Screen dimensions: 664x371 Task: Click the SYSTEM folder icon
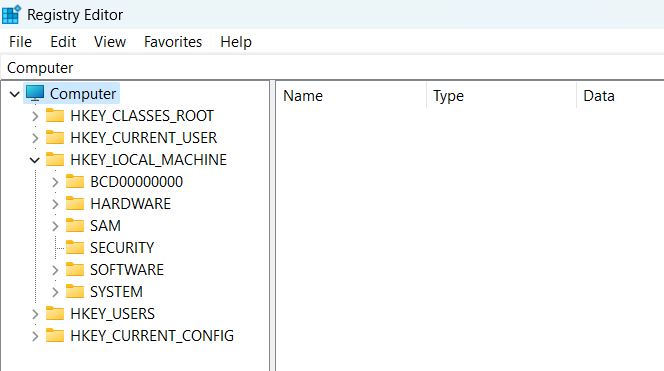coord(75,291)
